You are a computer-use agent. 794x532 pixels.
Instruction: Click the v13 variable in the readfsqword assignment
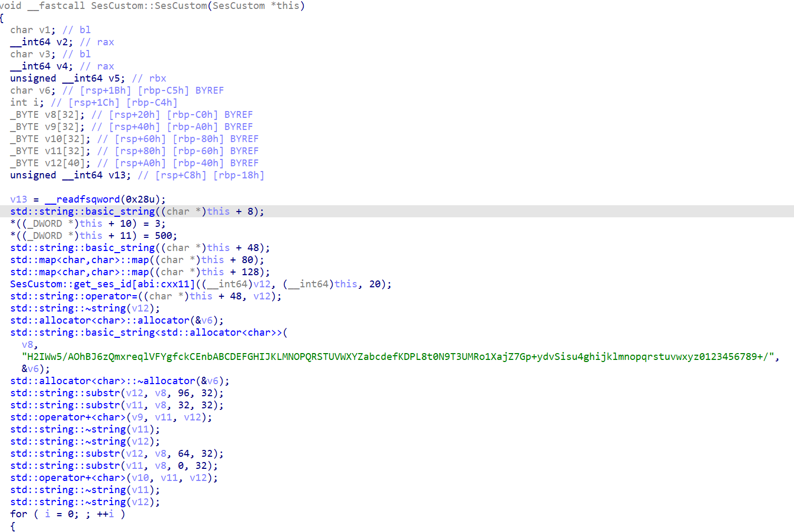click(x=18, y=199)
